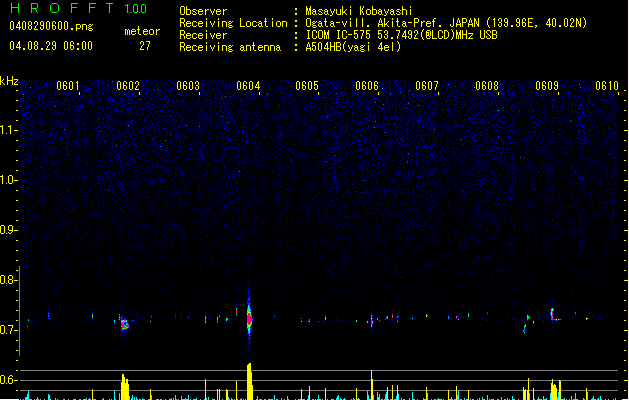Click the 'Receiving Location' field label
The width and height of the screenshot is (629, 400).
coord(233,23)
